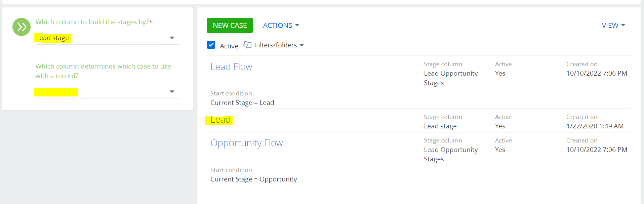Click the ACTIONS caret arrow
The width and height of the screenshot is (644, 204).
pyautogui.click(x=297, y=25)
